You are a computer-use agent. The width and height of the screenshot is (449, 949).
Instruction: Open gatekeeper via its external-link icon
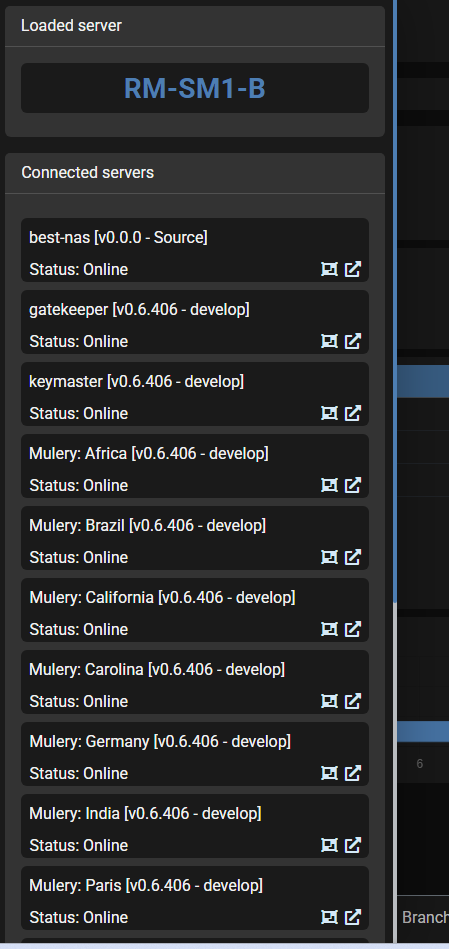point(353,341)
